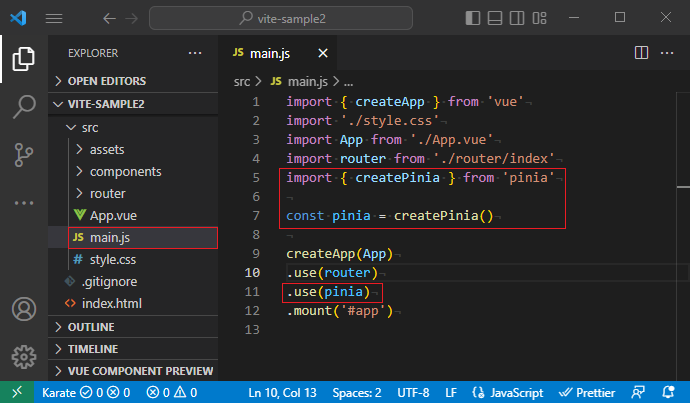690x403 pixels.
Task: Open the Explorer view in activity bar
Action: tap(24, 59)
